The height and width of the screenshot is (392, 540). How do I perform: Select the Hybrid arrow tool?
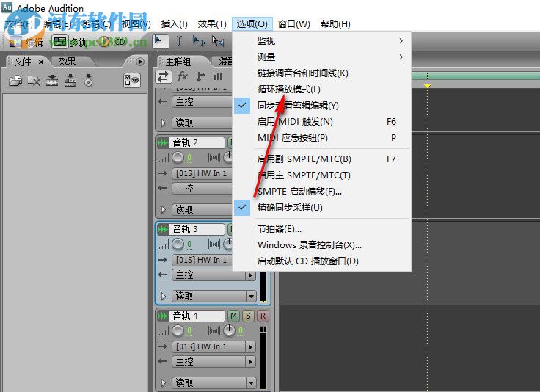pos(159,41)
